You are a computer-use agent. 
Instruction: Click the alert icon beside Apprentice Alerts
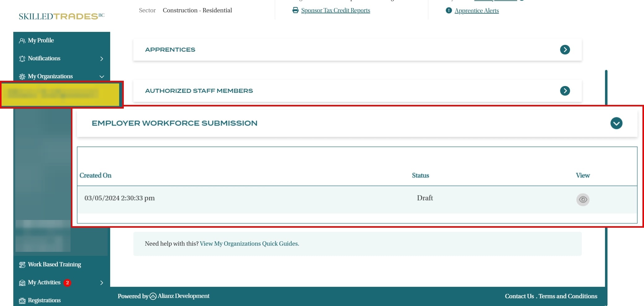448,11
